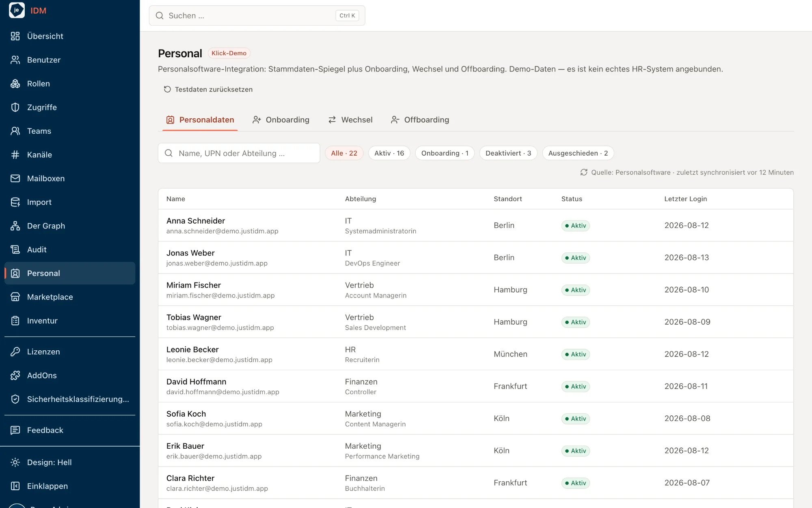Image resolution: width=812 pixels, height=508 pixels.
Task: Click the Benutzer users icon
Action: (15, 60)
